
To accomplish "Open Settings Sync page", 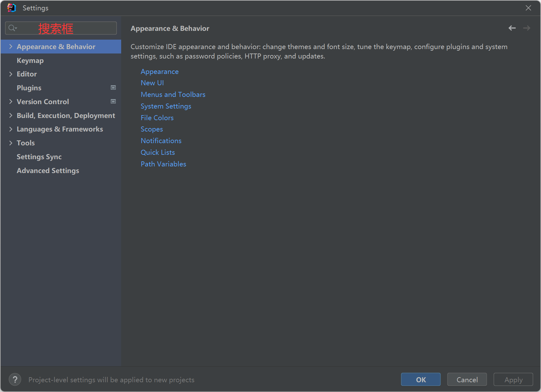I will (x=61, y=157).
